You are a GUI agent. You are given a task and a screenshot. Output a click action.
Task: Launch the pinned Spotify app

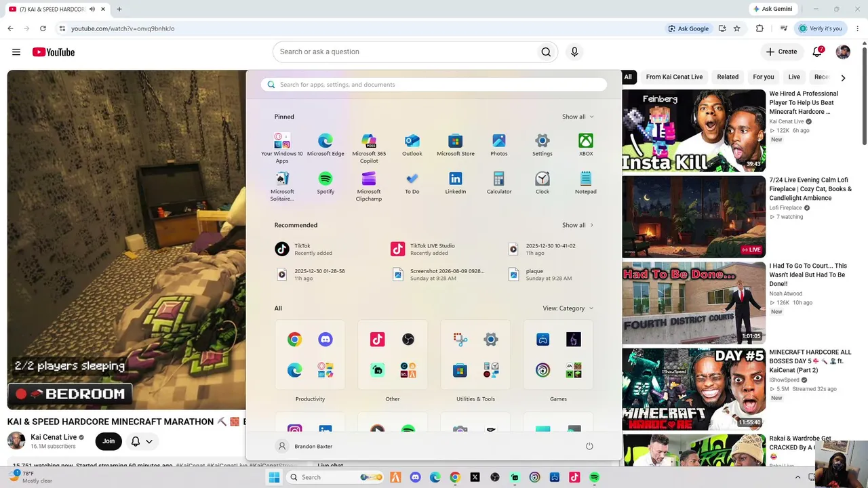point(325,183)
